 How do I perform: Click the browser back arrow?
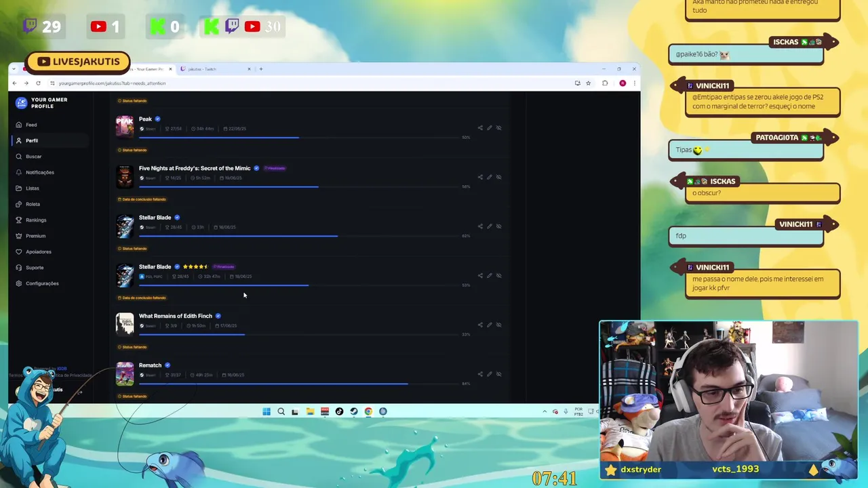point(14,83)
